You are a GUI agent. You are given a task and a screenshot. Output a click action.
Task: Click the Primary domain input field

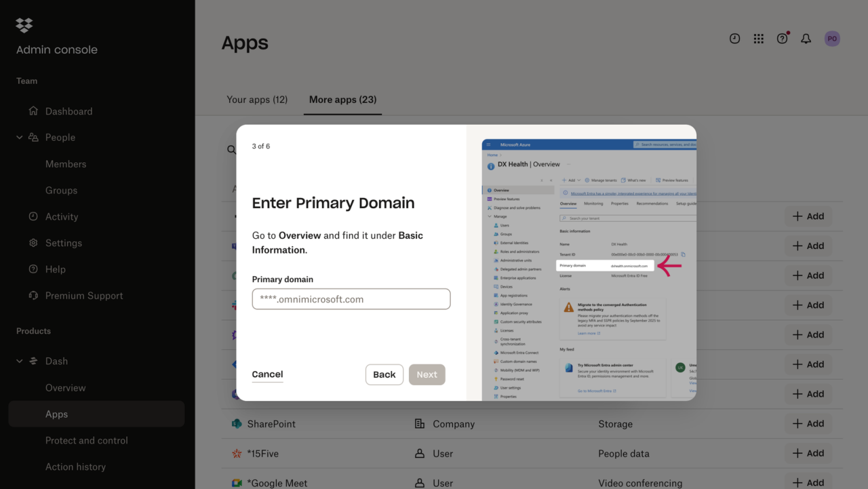(351, 298)
